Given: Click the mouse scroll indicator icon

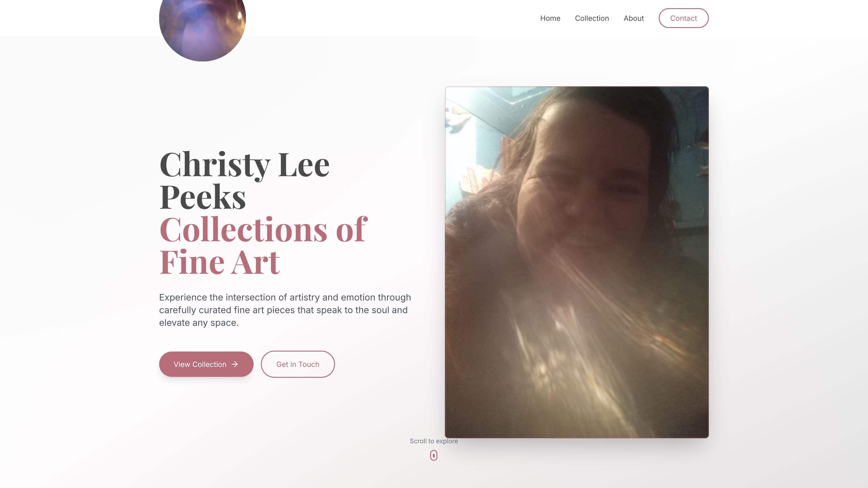Looking at the screenshot, I should click(434, 455).
